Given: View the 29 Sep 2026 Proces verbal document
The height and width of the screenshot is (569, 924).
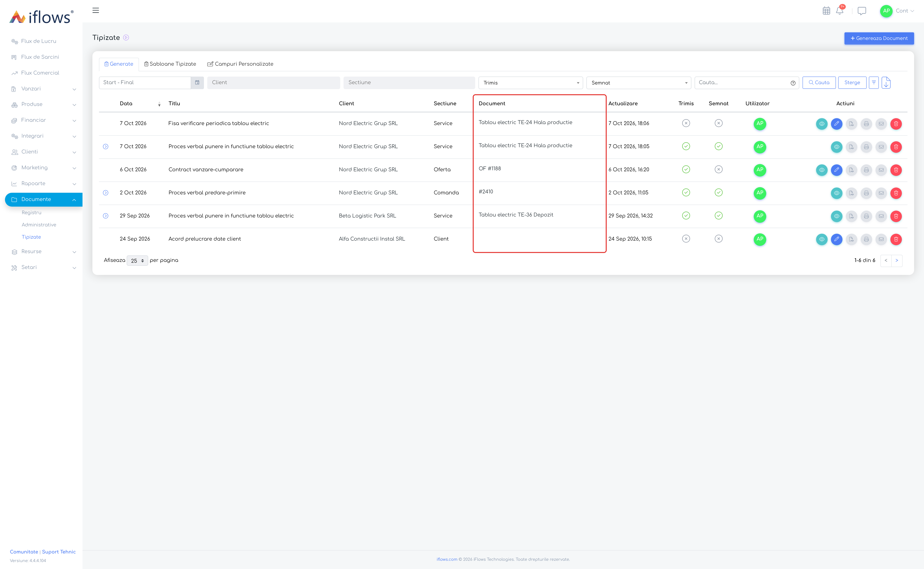Looking at the screenshot, I should click(836, 216).
